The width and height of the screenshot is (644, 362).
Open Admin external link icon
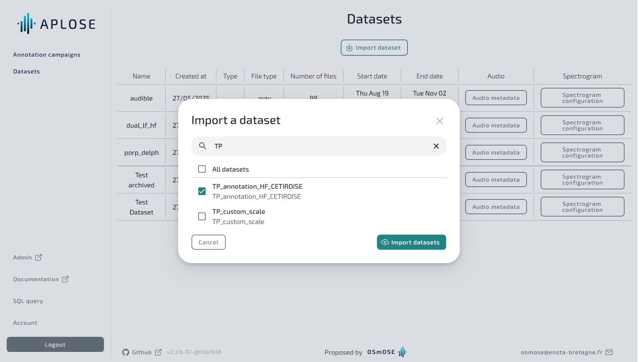39,257
